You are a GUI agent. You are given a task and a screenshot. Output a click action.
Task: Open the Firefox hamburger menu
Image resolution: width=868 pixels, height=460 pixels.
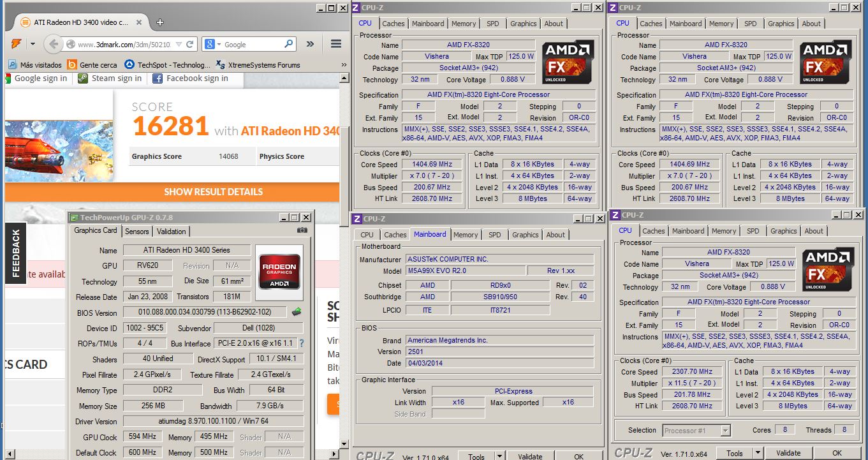click(x=335, y=44)
